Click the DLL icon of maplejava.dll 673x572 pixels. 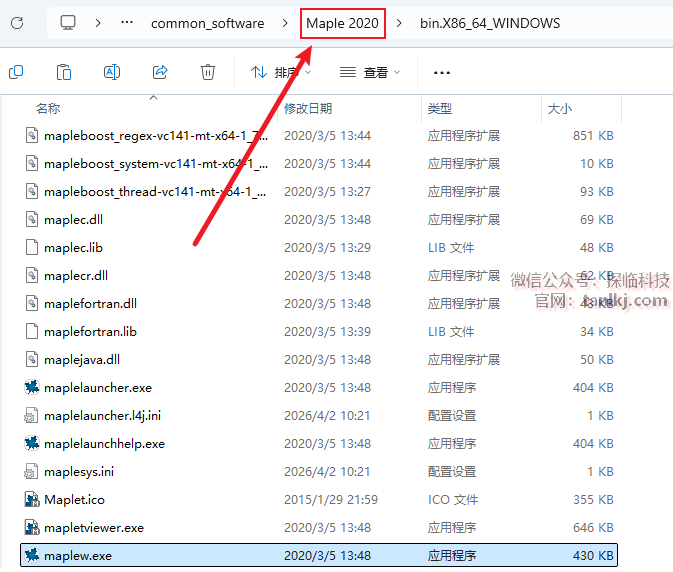[x=32, y=360]
